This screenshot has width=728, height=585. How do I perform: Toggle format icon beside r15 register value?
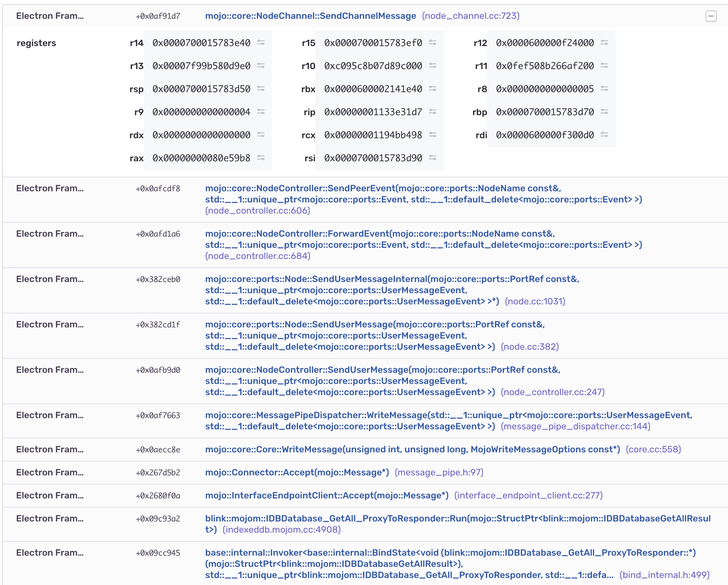click(x=432, y=43)
